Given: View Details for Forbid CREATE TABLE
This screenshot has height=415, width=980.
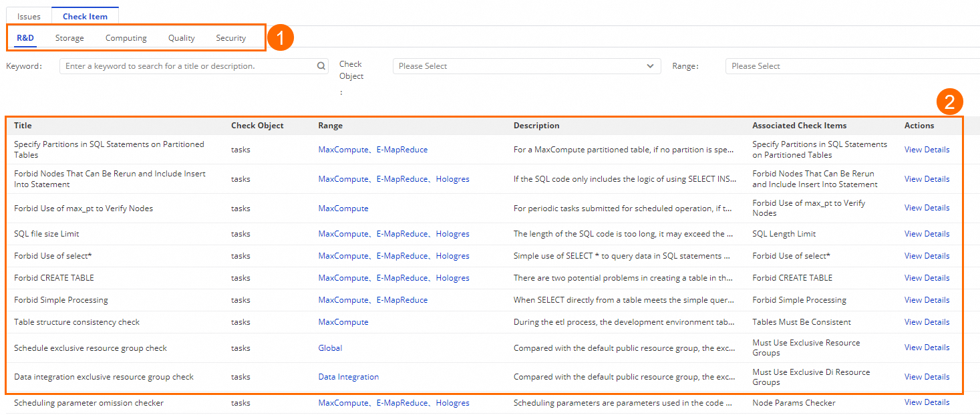Looking at the screenshot, I should point(927,278).
